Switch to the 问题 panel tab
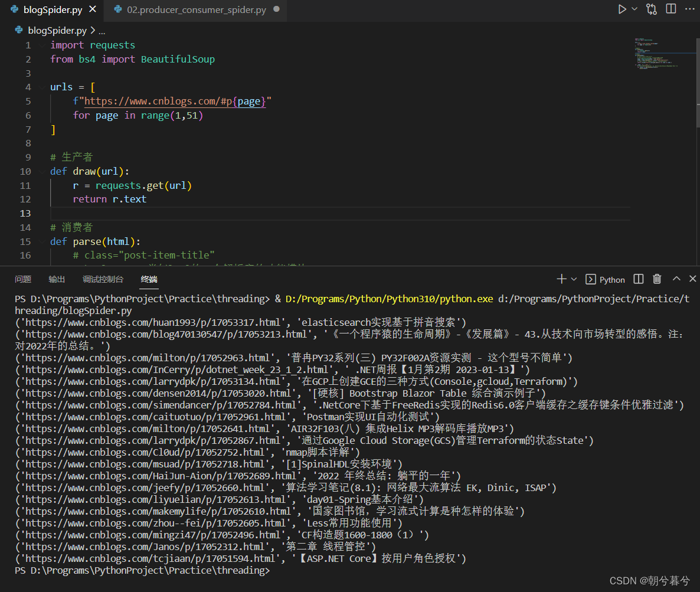700x592 pixels. tap(23, 279)
